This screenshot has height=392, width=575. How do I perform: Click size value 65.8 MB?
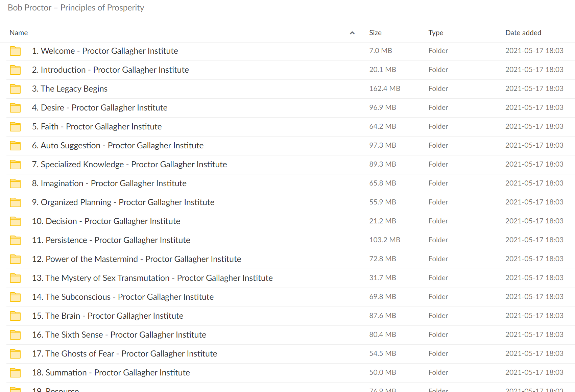pyautogui.click(x=383, y=183)
